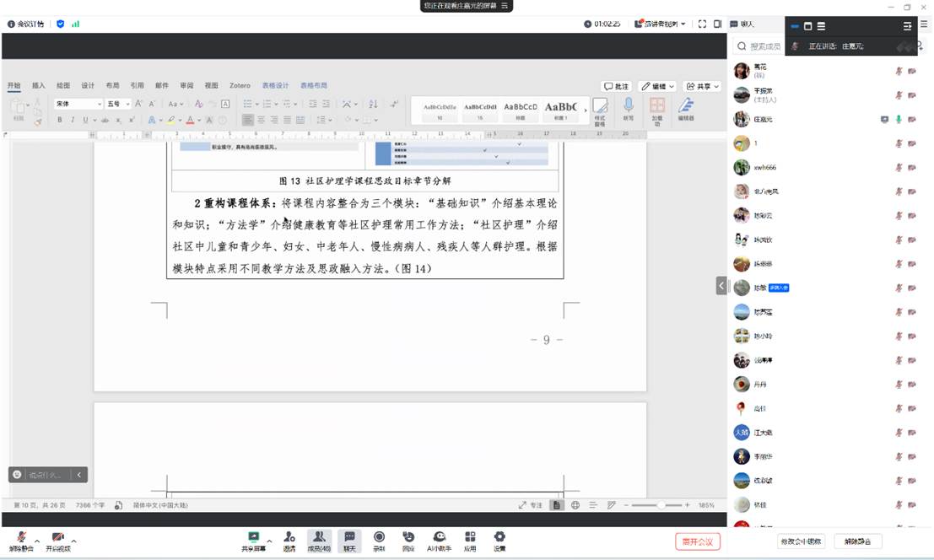Toggle microphone for participant xwh666
The width and height of the screenshot is (934, 560).
(x=899, y=167)
